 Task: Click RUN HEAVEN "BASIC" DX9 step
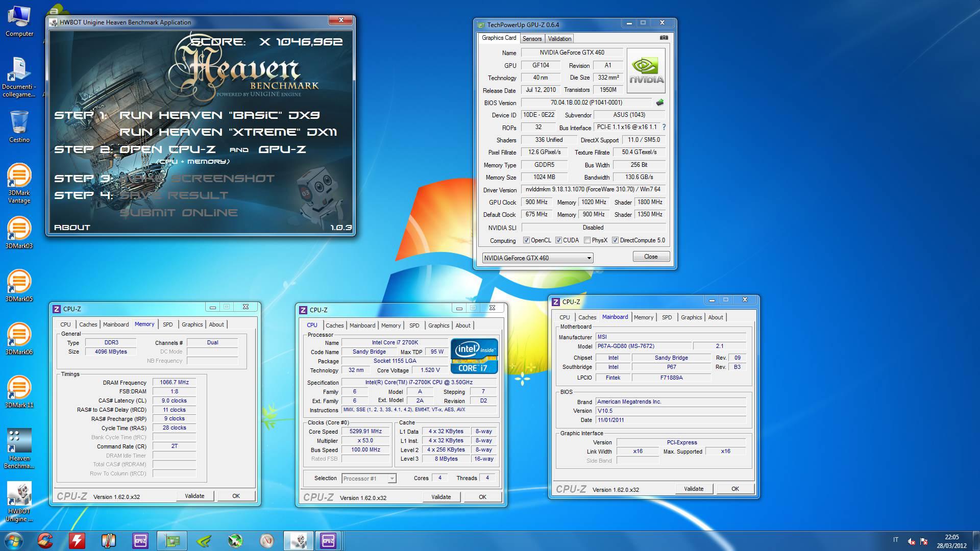click(x=219, y=115)
